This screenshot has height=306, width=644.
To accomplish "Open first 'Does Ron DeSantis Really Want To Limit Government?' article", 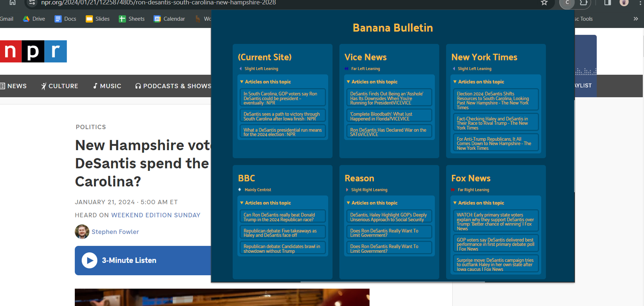I will [389, 233].
